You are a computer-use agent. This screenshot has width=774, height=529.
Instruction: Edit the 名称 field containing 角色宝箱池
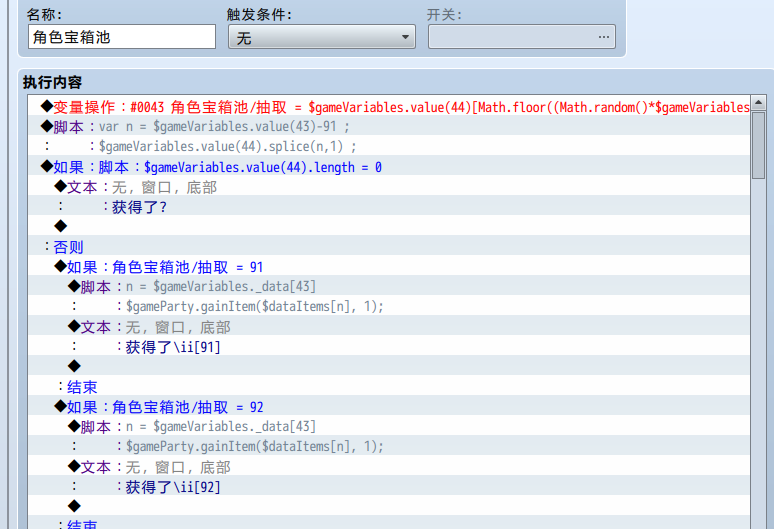tap(122, 37)
